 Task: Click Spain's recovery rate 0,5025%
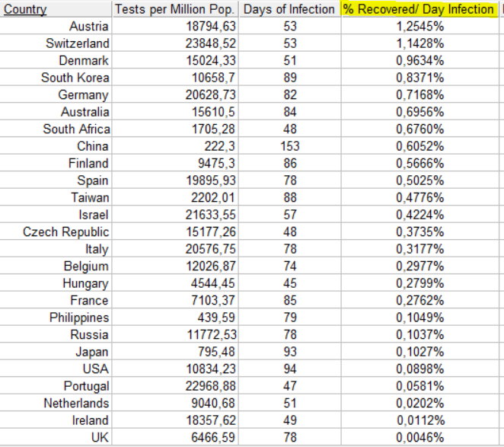tap(420, 180)
